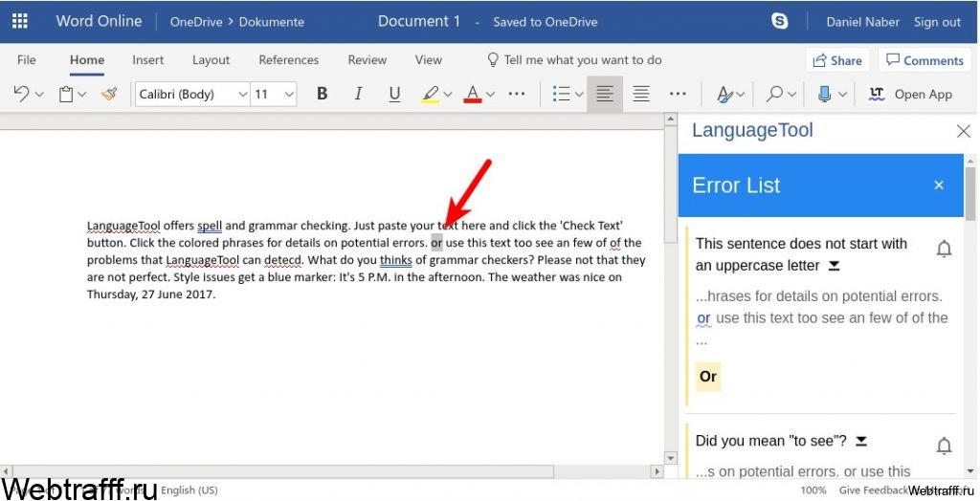Screen dimensions: 980x501
Task: Expand the Paste options dropdown arrow
Action: click(82, 95)
